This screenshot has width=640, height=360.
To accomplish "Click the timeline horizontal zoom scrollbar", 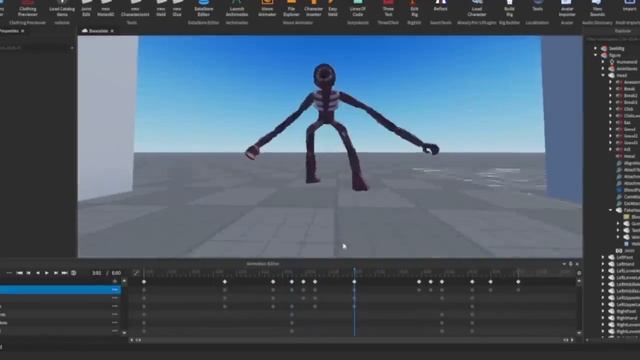I will pos(352,340).
